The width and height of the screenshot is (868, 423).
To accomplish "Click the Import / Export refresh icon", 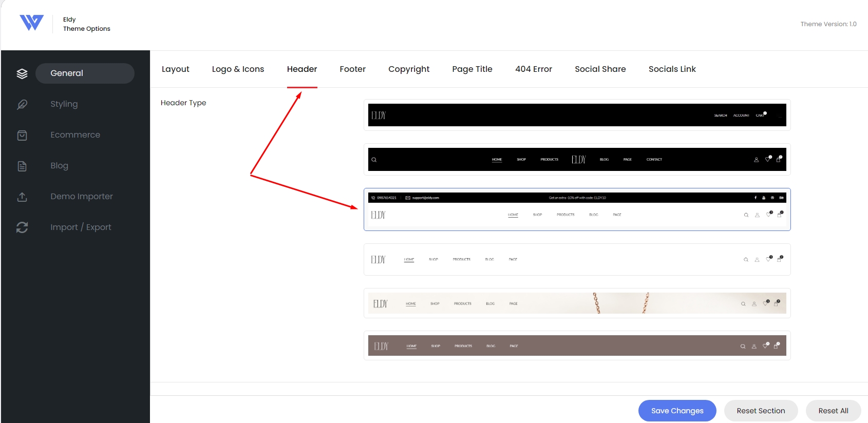I will point(22,227).
